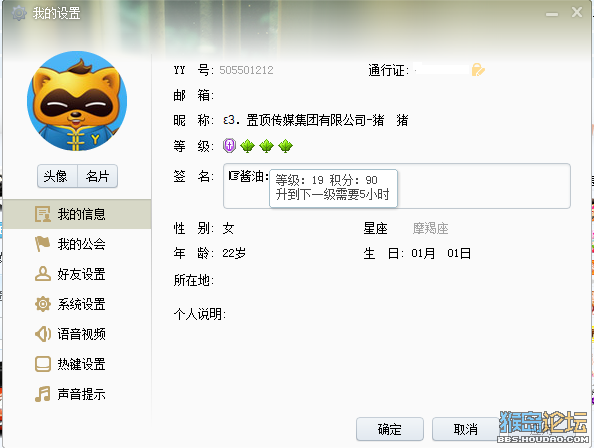The height and width of the screenshot is (448, 594).
Task: Click the purple shield level badge
Action: pos(229,145)
